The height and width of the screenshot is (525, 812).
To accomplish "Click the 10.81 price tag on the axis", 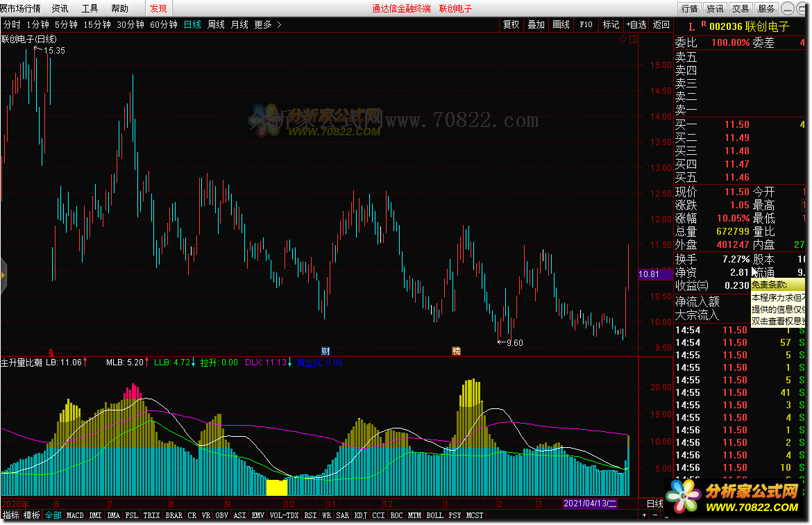I will pyautogui.click(x=655, y=274).
